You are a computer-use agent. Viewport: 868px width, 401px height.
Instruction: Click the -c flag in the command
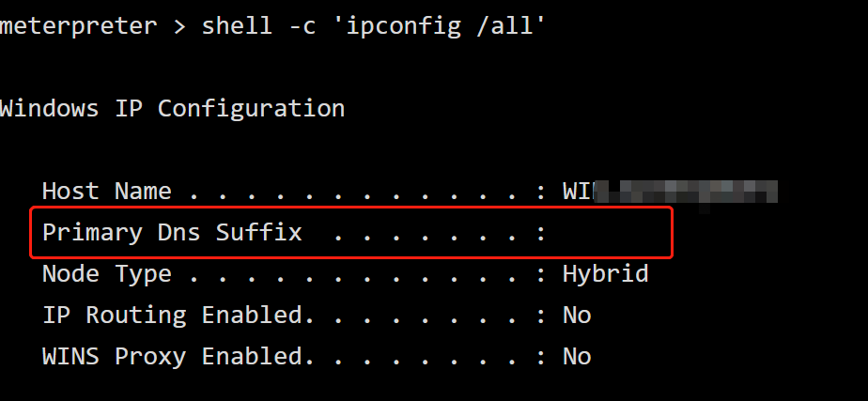(302, 26)
